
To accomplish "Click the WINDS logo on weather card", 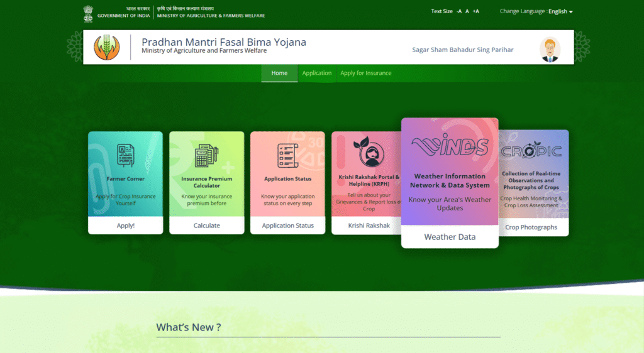I will click(x=450, y=146).
